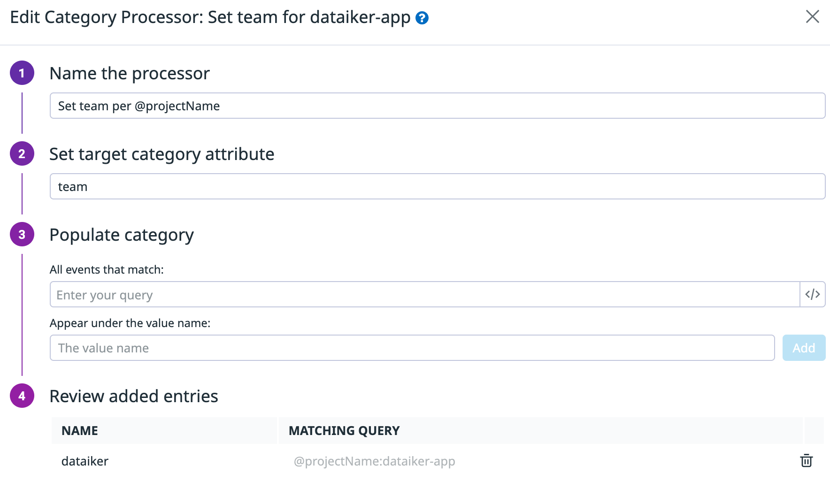Click the step 1 circle badge
830x504 pixels.
coord(22,73)
